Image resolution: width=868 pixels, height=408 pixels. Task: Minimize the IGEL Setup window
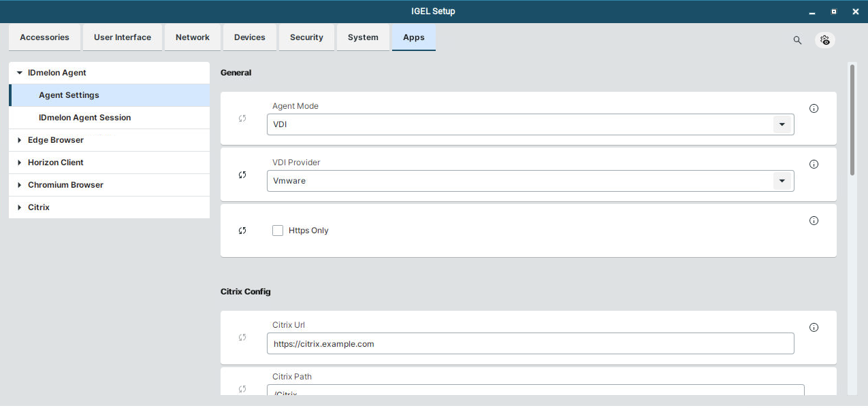[812, 12]
